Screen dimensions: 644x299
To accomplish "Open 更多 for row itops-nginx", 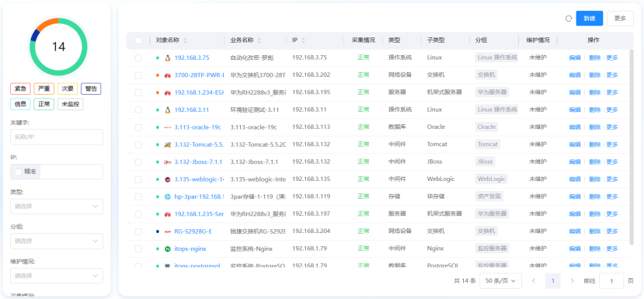I will pyautogui.click(x=612, y=249).
